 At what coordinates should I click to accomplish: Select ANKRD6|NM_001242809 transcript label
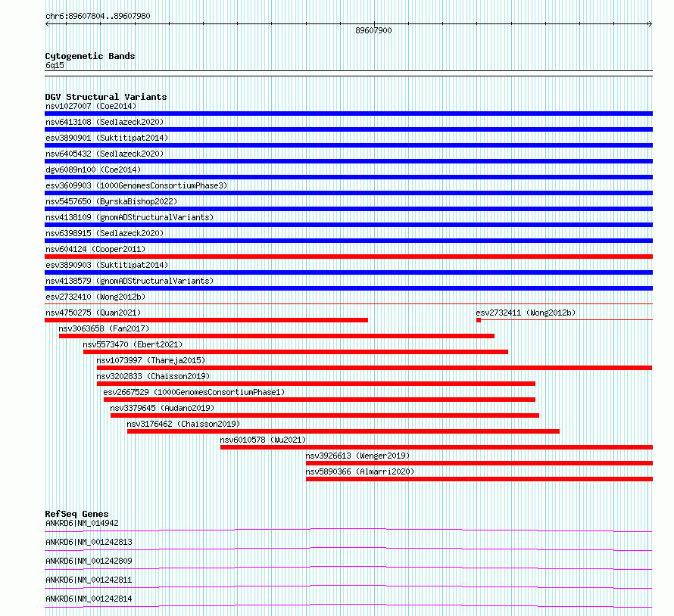tap(89, 561)
